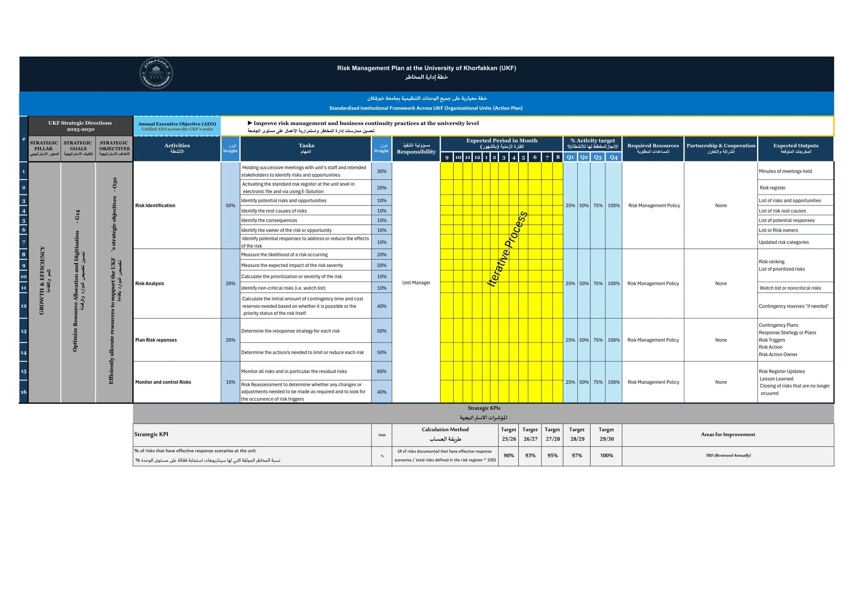The image size is (868, 614).
Task: Click the 90% target value
Action: (x=509, y=456)
